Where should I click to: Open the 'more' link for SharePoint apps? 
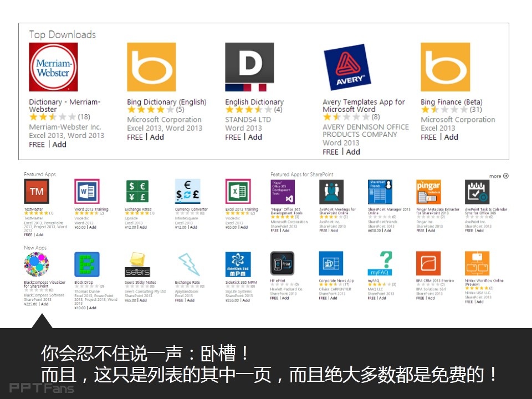point(498,176)
